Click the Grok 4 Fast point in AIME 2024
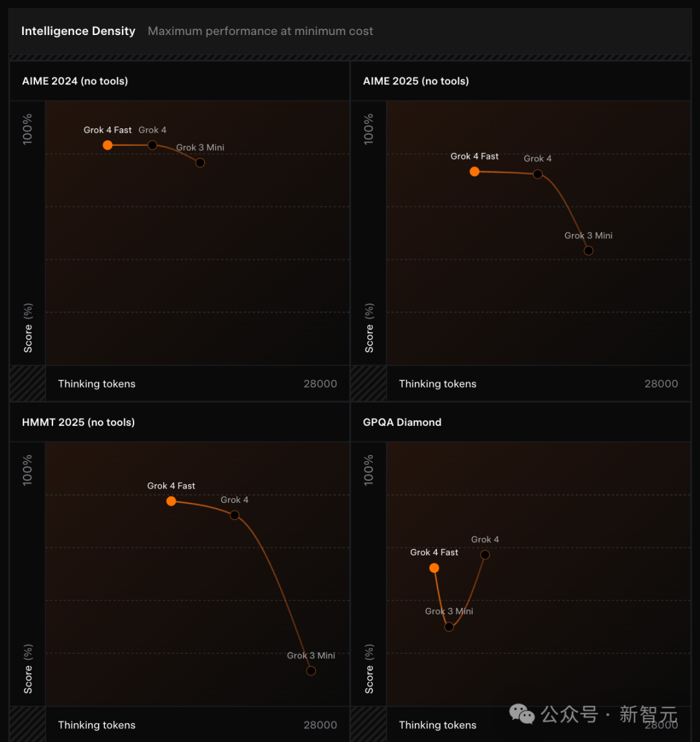The image size is (700, 742). (x=108, y=145)
